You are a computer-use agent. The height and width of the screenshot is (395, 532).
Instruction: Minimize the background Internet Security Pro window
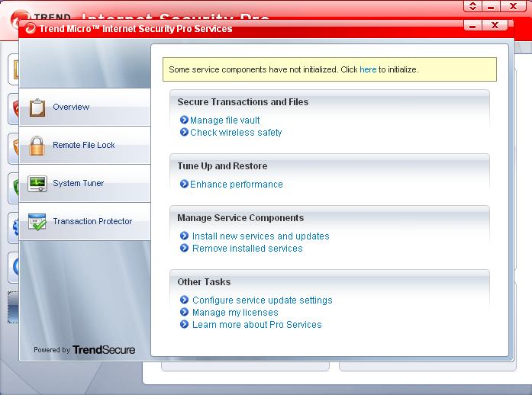coord(491,6)
